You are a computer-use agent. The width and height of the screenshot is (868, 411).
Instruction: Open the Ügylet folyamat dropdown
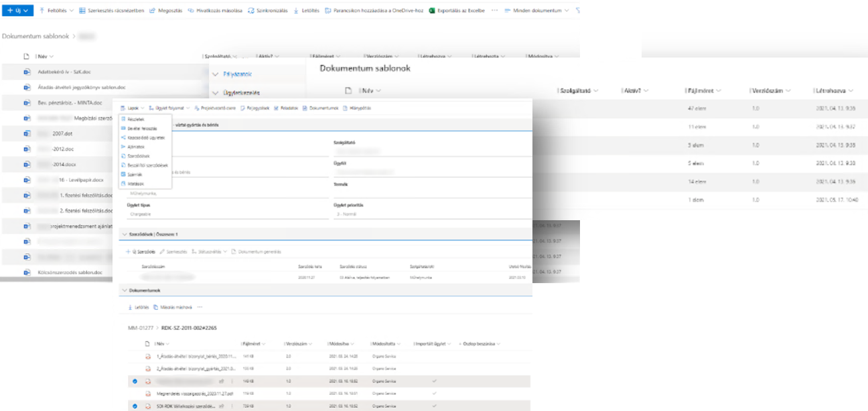coord(169,108)
